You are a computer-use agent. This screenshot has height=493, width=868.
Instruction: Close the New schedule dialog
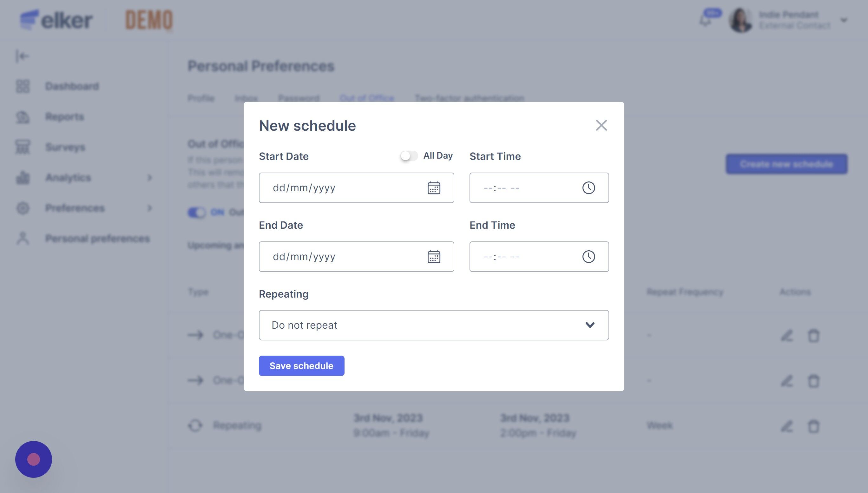coord(601,126)
